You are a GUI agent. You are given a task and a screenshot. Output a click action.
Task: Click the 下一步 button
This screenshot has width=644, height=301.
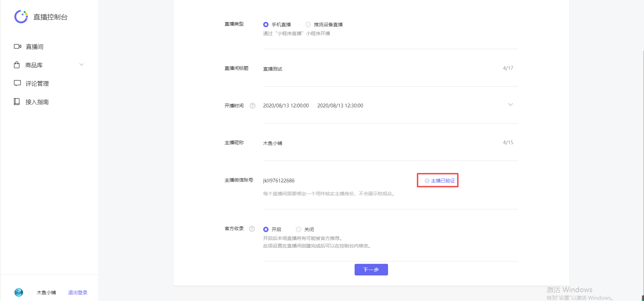coord(371,270)
